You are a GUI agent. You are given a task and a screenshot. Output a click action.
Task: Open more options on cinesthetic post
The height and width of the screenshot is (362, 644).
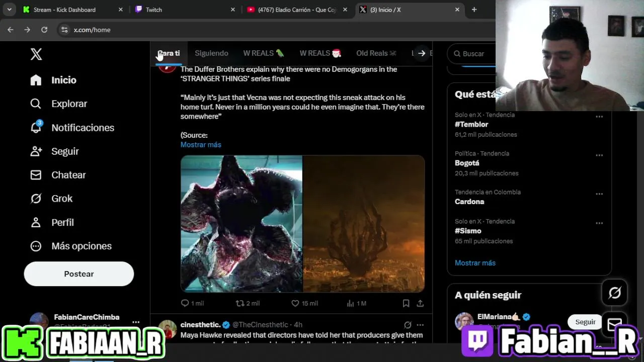pyautogui.click(x=420, y=325)
